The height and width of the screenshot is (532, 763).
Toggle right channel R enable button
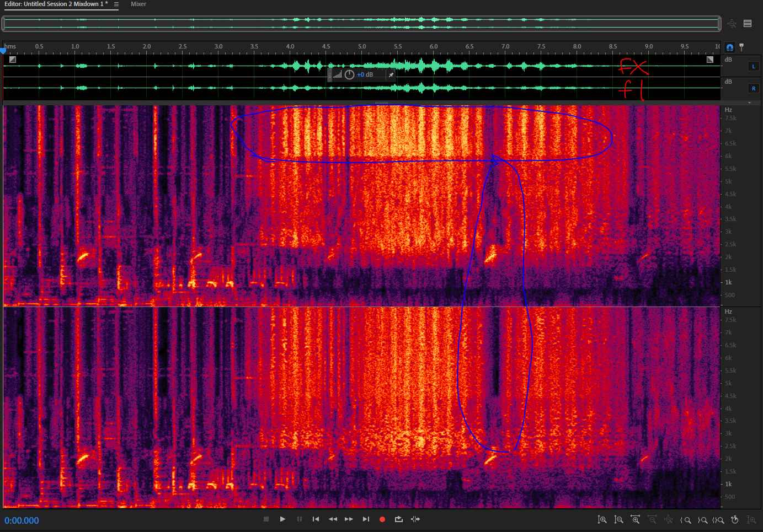point(753,88)
